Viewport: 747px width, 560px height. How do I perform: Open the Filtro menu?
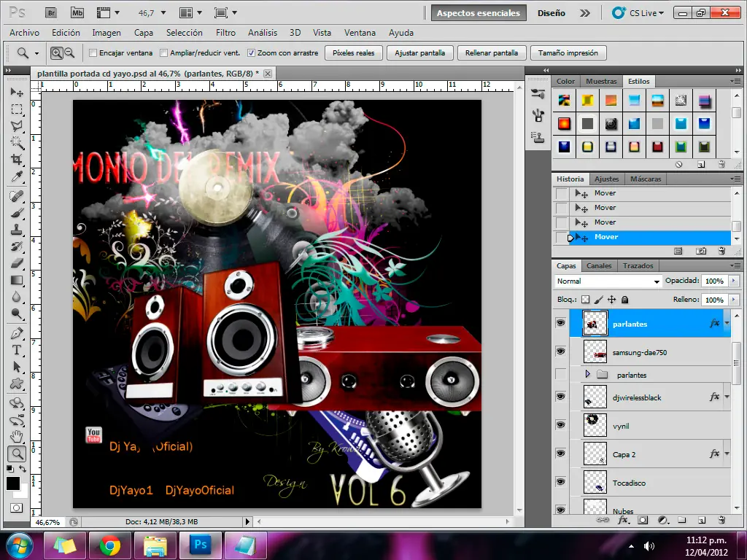225,32
